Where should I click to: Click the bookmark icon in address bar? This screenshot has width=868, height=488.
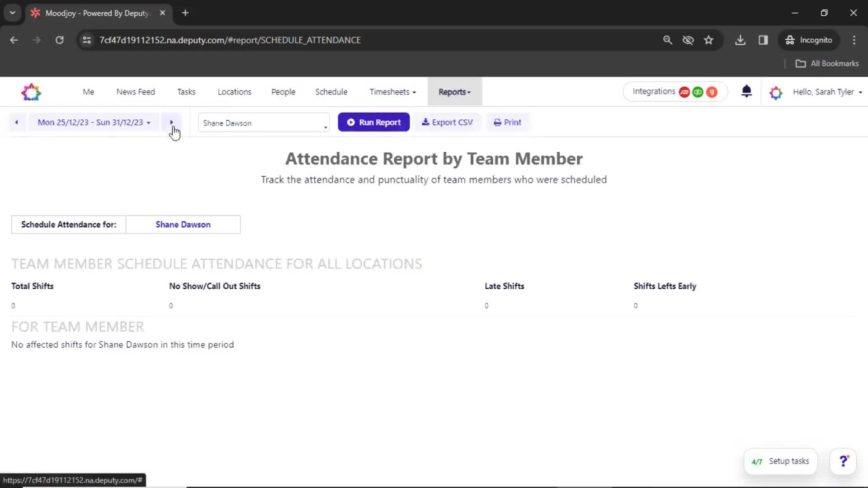tap(709, 40)
